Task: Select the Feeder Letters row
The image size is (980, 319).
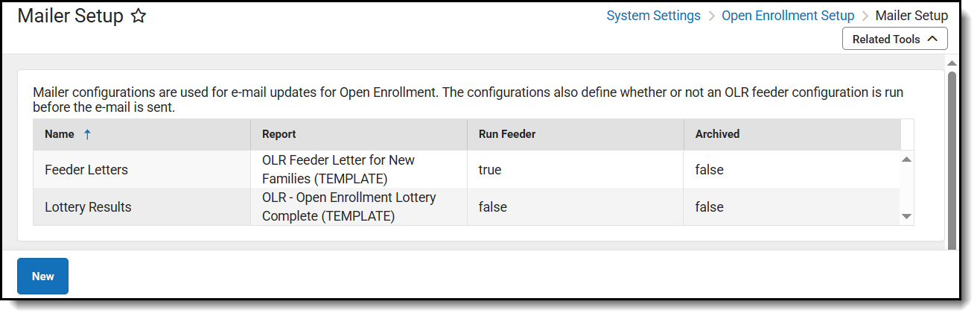Action: click(x=86, y=170)
